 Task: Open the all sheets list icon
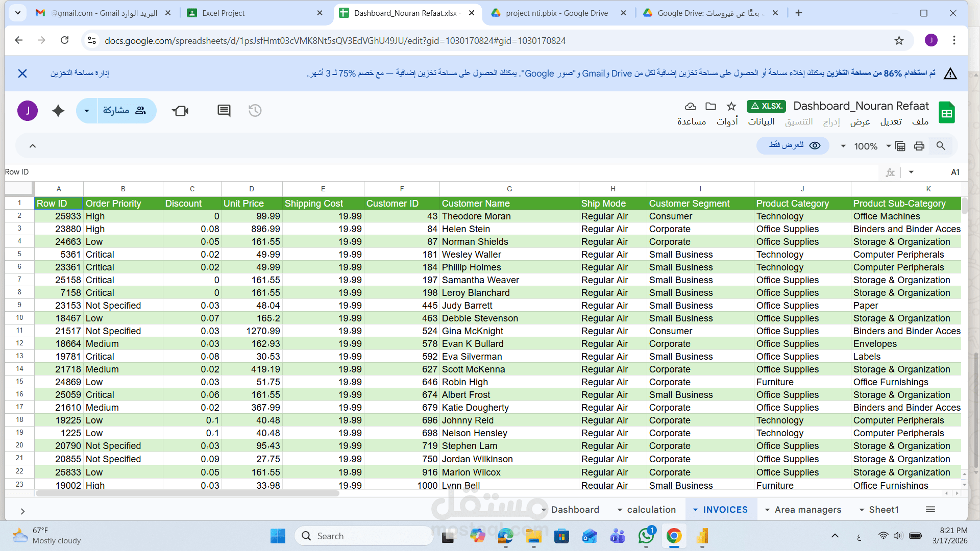point(930,510)
